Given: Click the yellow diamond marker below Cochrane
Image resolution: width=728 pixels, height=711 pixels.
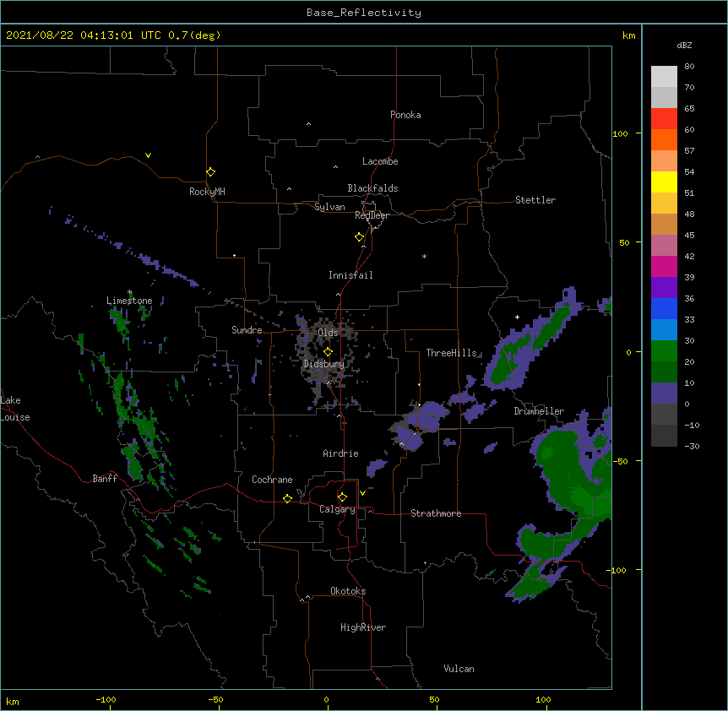Looking at the screenshot, I should pos(287,498).
